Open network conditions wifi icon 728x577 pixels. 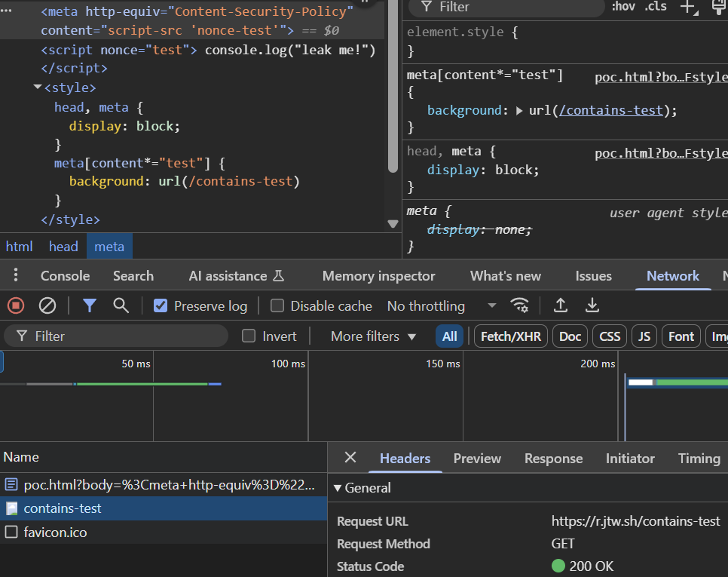coord(519,305)
